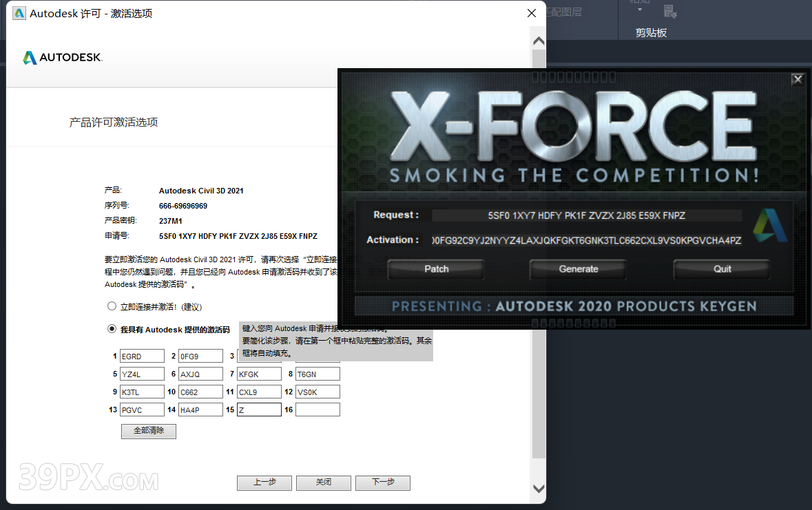Proceed with the 下一步 button
Screen dimensions: 812x510
pos(383,482)
